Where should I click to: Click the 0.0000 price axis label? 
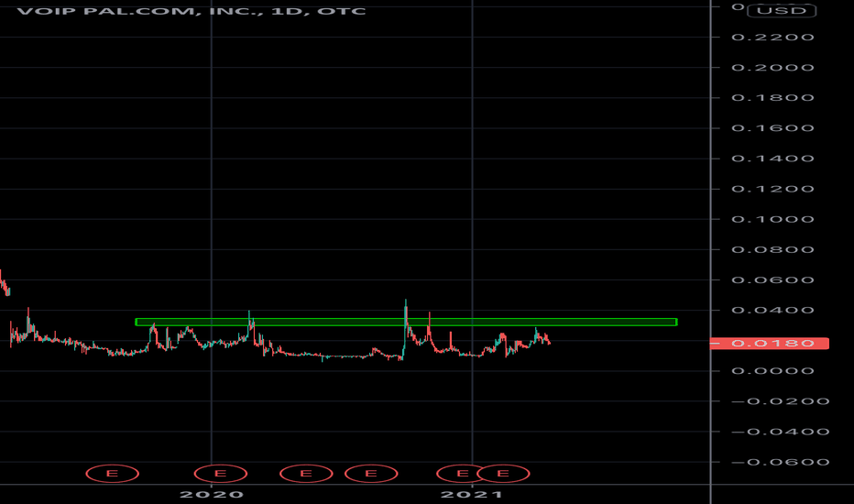(x=772, y=371)
